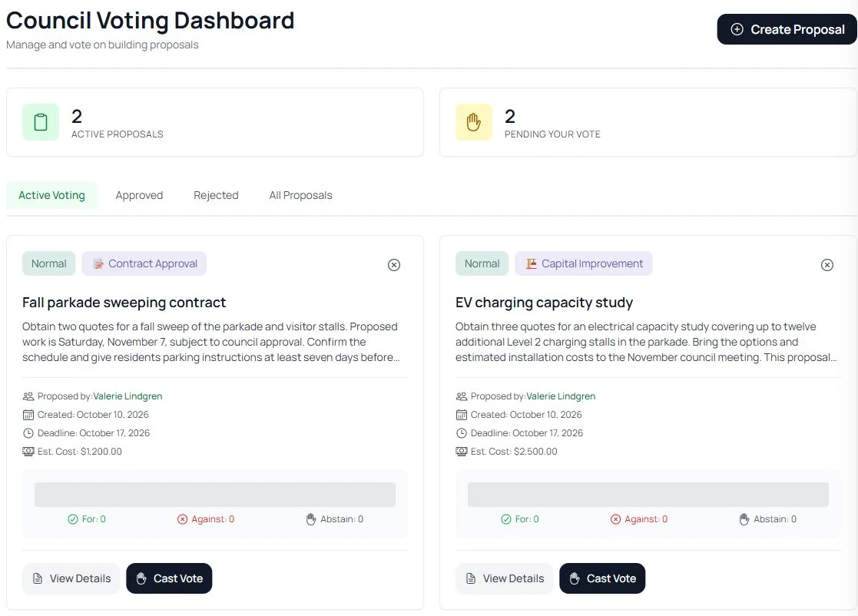Viewport: 858px width, 616px height.
Task: Click the PENDING YOUR VOTE count label
Action: [x=552, y=134]
